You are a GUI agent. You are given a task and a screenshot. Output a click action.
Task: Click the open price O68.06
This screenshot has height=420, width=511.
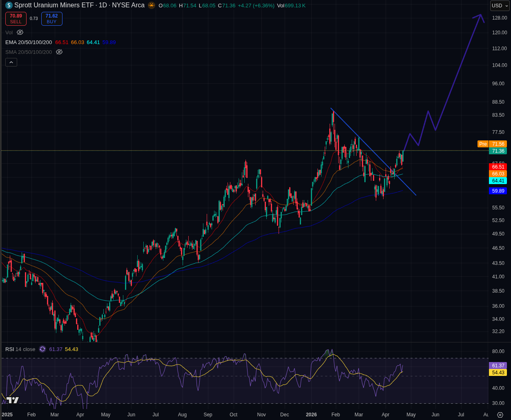167,5
